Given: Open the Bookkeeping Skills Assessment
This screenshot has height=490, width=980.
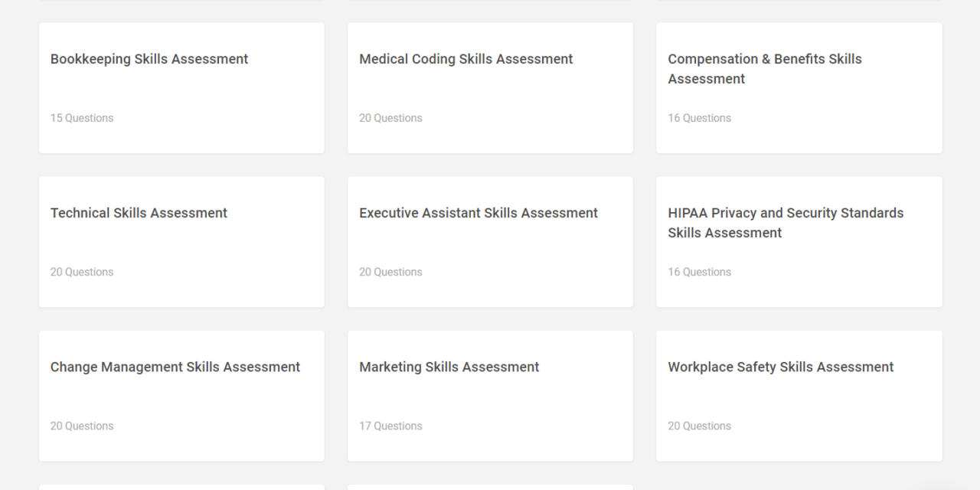Looking at the screenshot, I should (x=149, y=59).
